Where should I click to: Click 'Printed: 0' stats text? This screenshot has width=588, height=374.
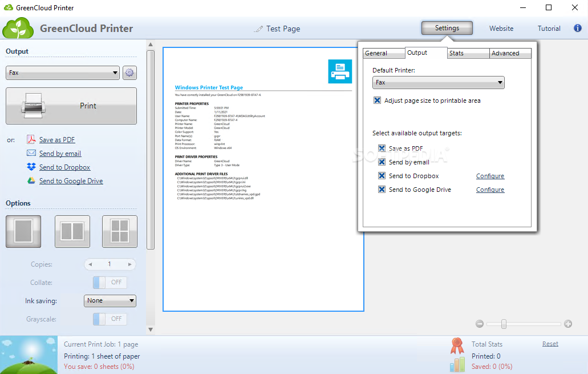pyautogui.click(x=486, y=356)
